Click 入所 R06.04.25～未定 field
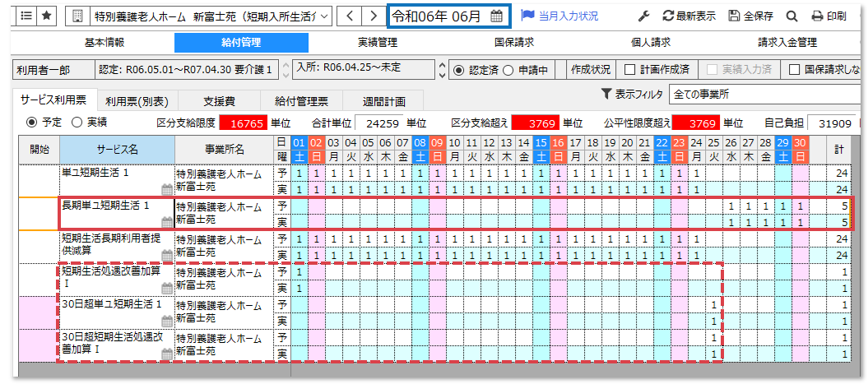Viewport: 868px width, 384px height. pos(364,70)
